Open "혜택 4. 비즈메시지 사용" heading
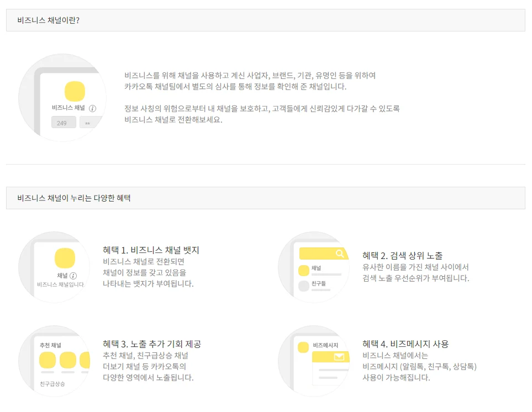The image size is (532, 412). point(405,344)
